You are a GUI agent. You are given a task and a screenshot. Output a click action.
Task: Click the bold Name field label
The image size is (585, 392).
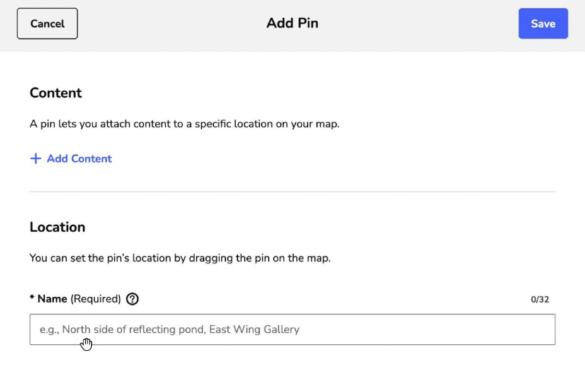(52, 299)
